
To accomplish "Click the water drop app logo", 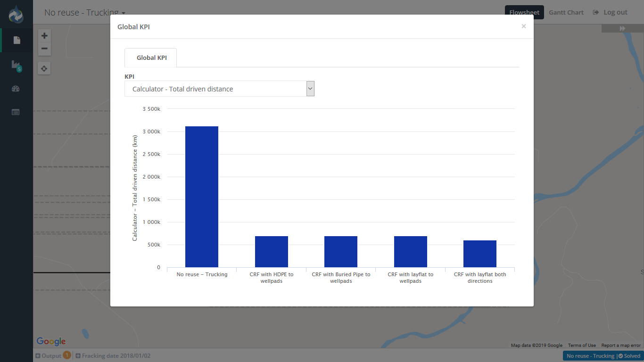I will 16,14.
